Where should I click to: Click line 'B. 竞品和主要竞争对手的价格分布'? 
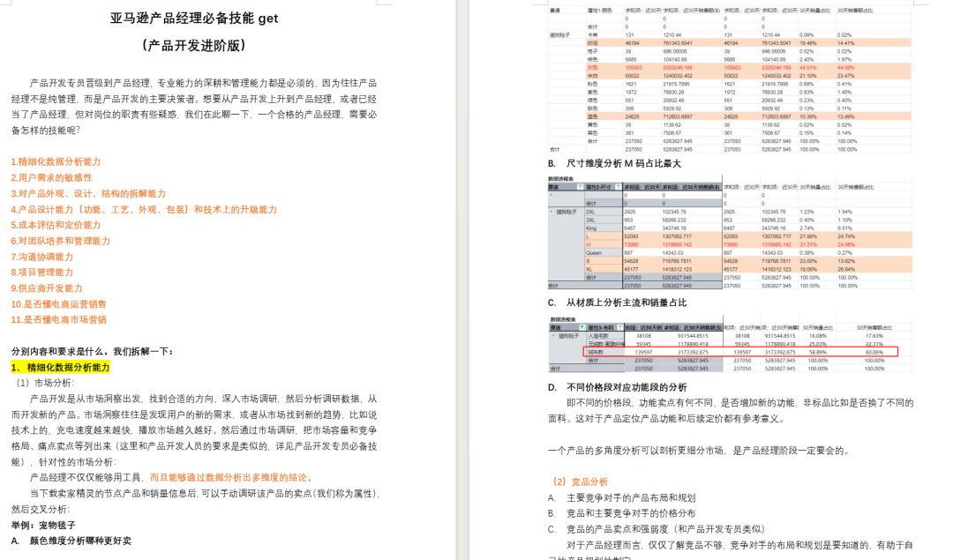click(622, 513)
